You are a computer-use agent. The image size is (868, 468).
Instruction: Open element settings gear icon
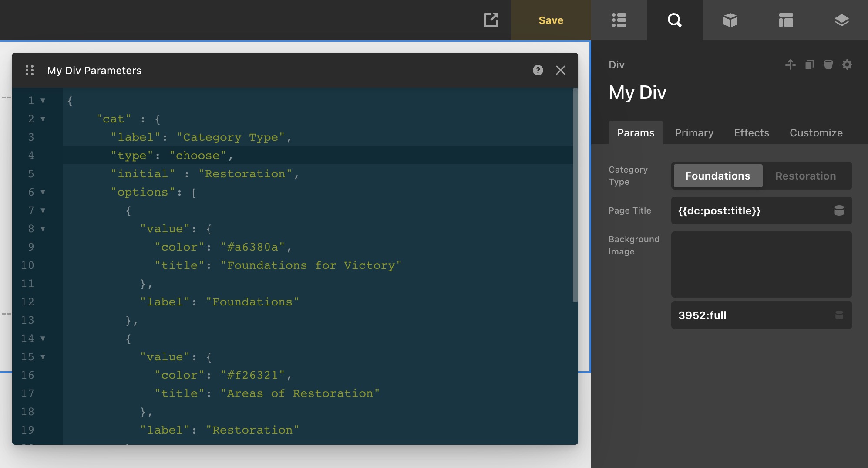click(847, 65)
